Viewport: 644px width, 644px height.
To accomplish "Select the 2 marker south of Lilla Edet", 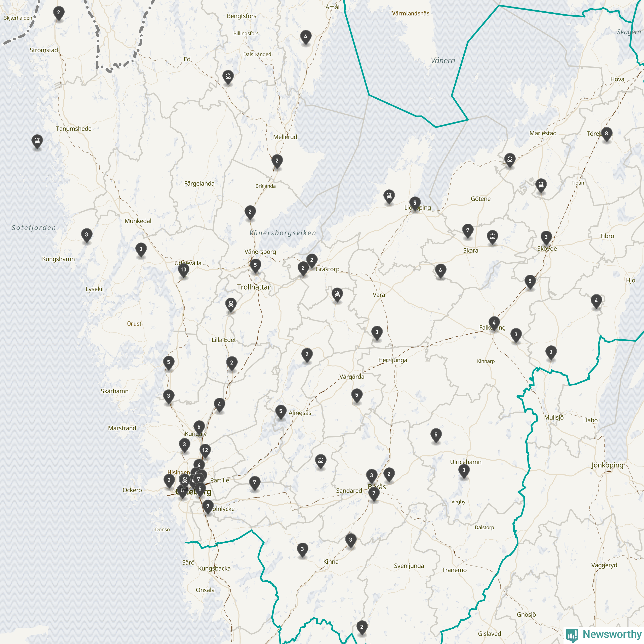I will pyautogui.click(x=232, y=363).
